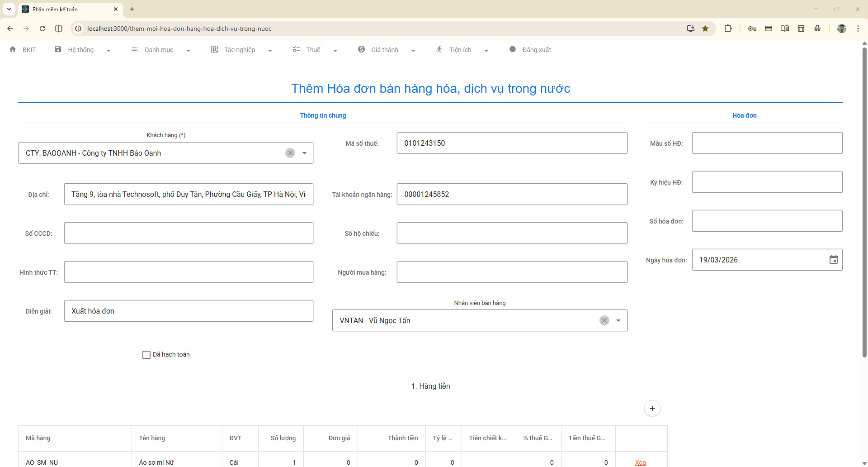
Task: Click the bookmark star in address bar
Action: [705, 28]
